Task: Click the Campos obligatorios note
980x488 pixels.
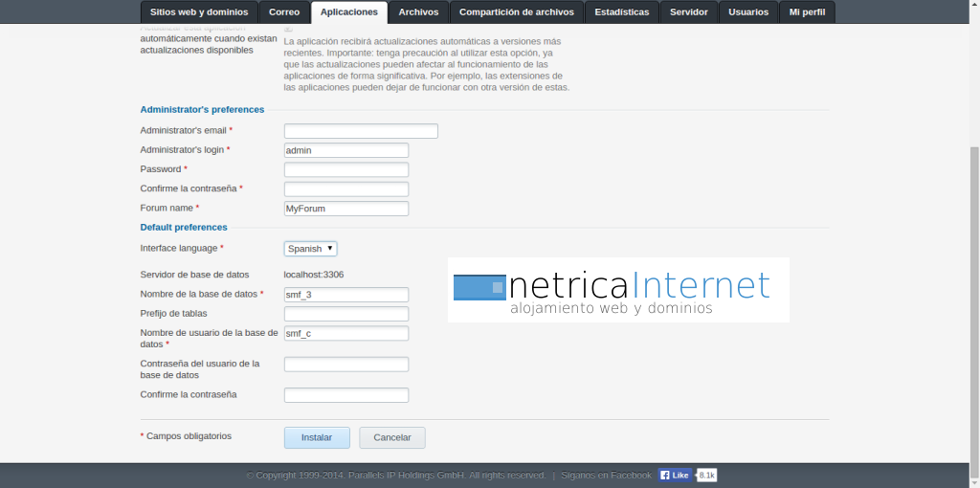Action: (x=186, y=436)
